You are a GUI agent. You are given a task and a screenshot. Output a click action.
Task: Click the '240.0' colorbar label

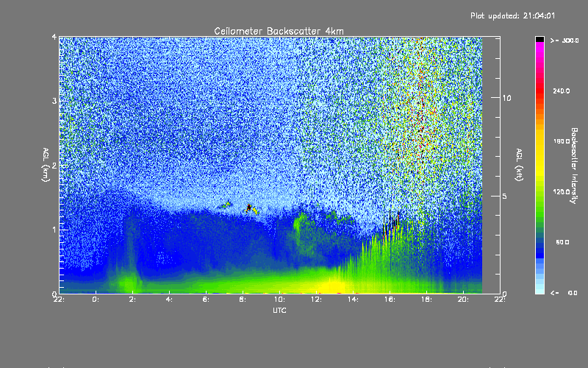(x=562, y=91)
